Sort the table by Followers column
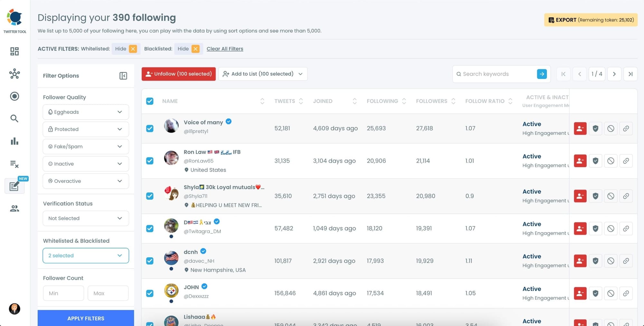Image resolution: width=644 pixels, height=326 pixels. pyautogui.click(x=454, y=101)
